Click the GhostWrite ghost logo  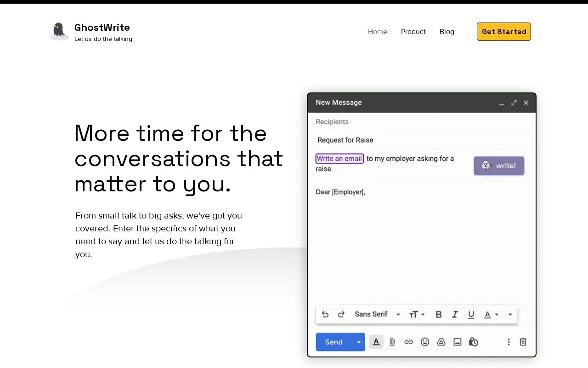(59, 31)
